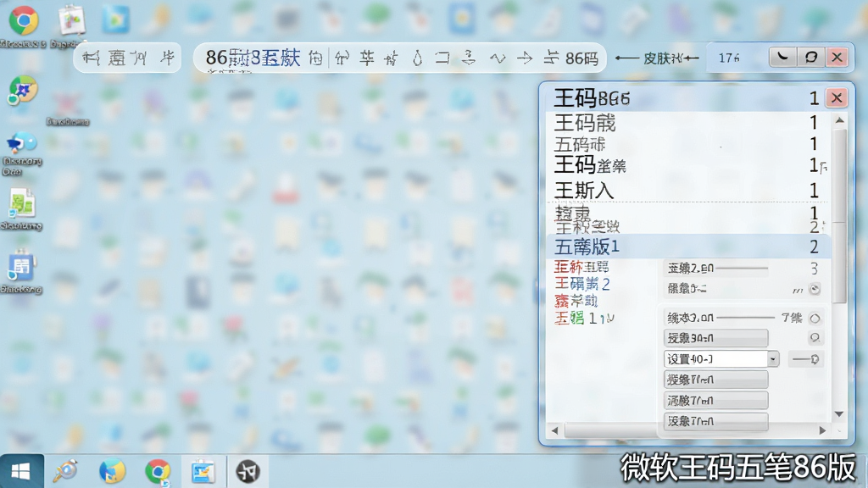Click the water droplet icon in the input bar
Screen dimensions: 868x488
(417, 58)
